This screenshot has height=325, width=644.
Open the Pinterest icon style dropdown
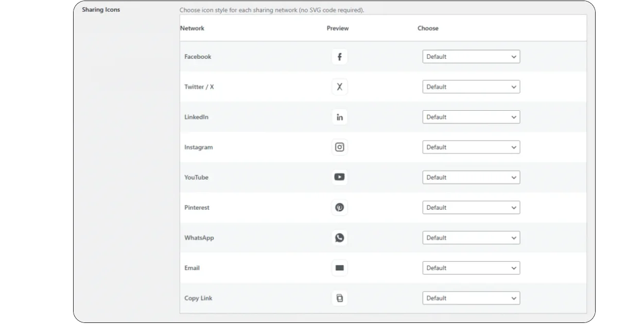471,208
